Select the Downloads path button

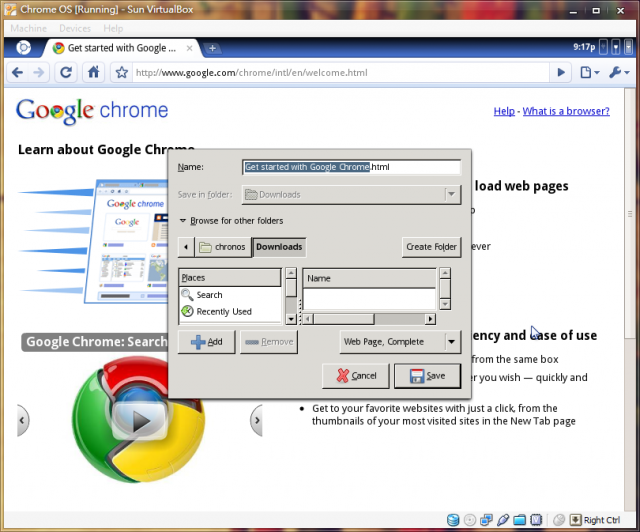click(279, 247)
